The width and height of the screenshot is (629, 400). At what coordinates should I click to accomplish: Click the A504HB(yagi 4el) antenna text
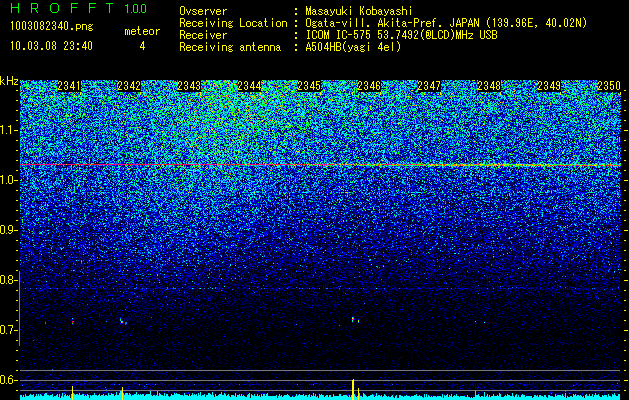(x=353, y=47)
